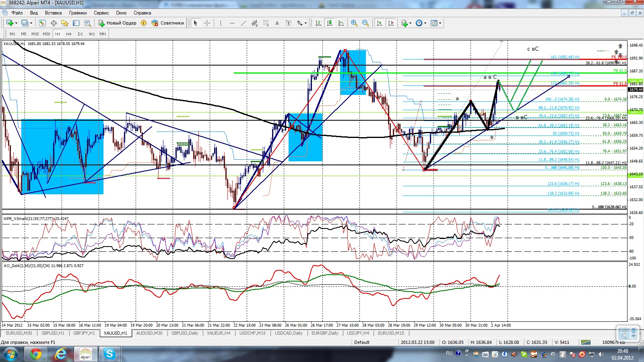Click the Новый Ордер button
Image resolution: width=644 pixels, height=362 pixels.
(x=118, y=23)
